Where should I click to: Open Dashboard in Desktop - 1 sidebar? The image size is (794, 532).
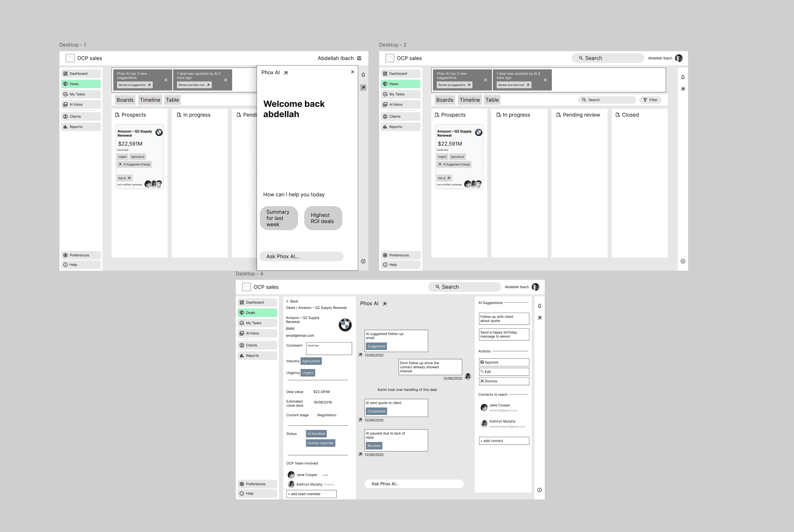81,74
